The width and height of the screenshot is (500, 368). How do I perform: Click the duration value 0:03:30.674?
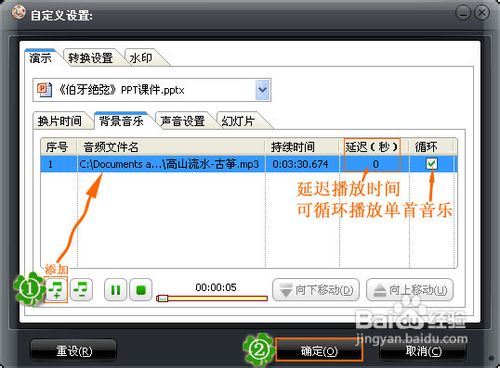click(300, 164)
